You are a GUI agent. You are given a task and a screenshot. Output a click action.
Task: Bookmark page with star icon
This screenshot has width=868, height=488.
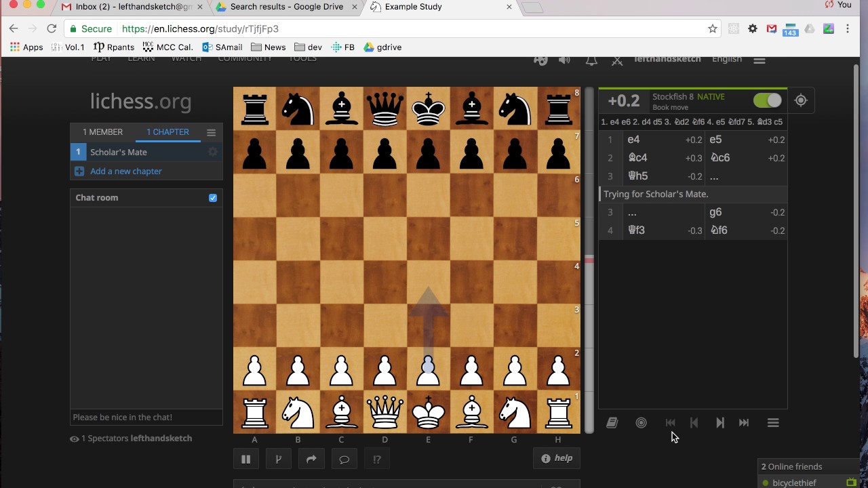712,28
